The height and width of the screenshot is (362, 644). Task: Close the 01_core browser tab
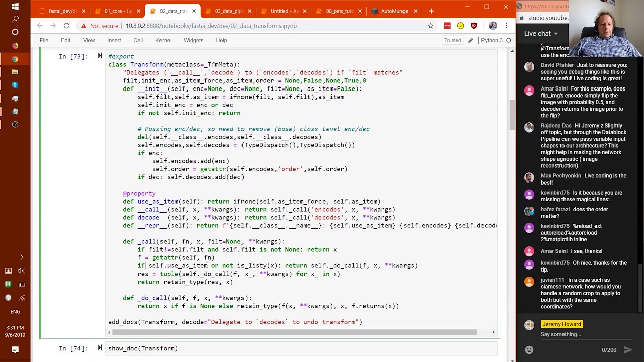[x=138, y=11]
